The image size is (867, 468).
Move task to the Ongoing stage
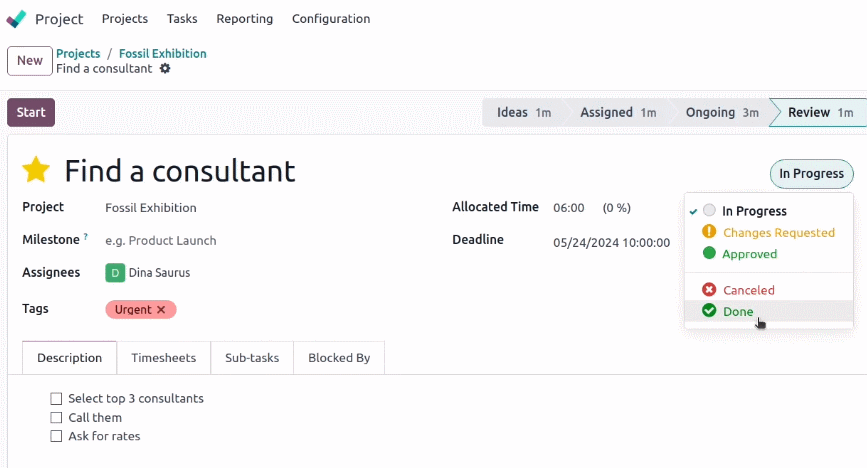721,112
